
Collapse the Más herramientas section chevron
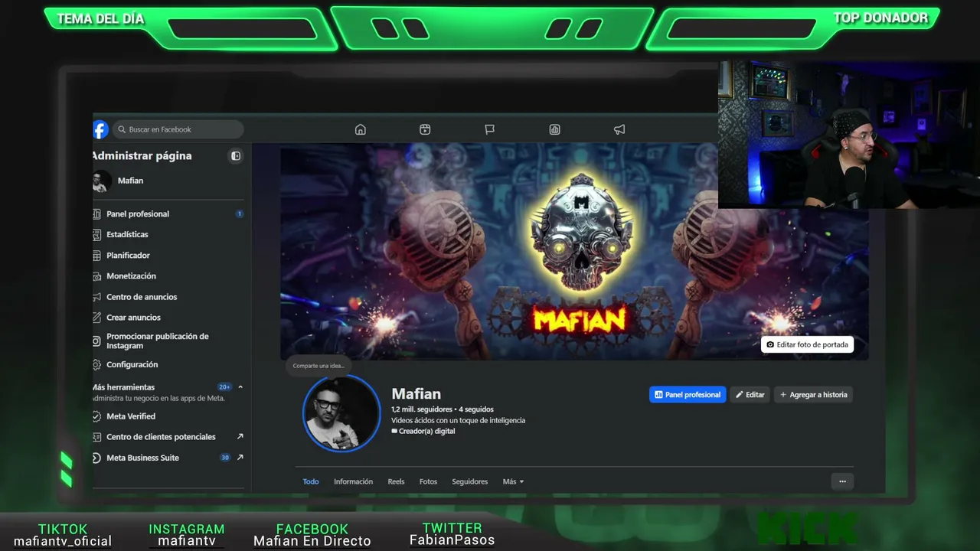(x=240, y=387)
